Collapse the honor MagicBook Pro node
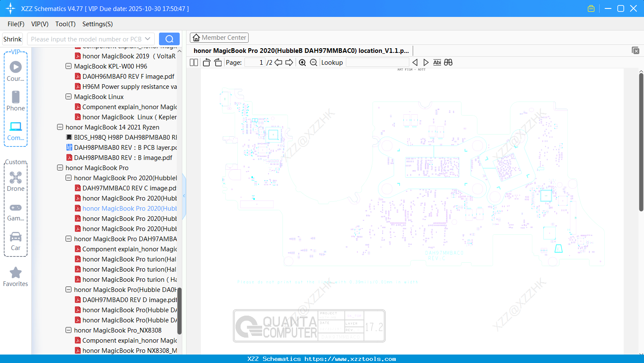This screenshot has height=363, width=644. 60,168
